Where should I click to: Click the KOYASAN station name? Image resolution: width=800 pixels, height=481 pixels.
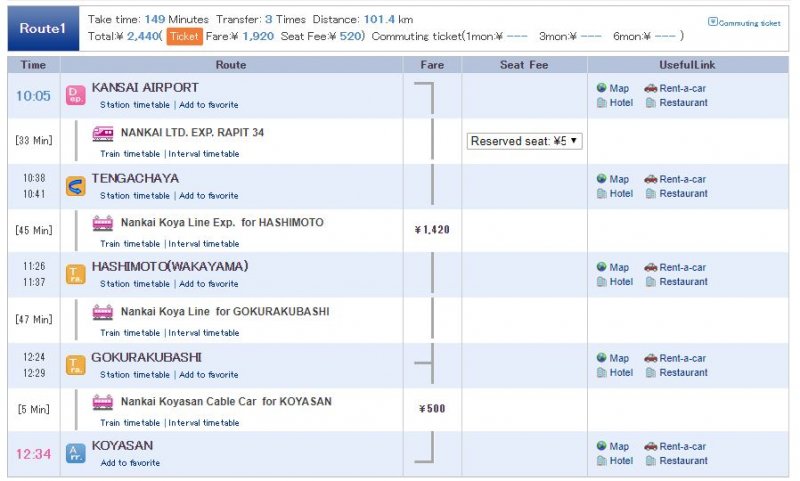click(122, 445)
